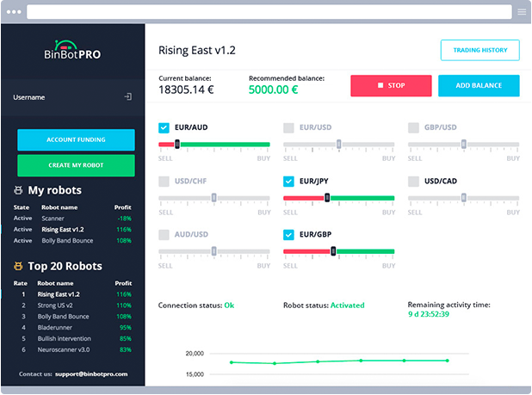Enable the GBP/USD currency pair checkbox
Image resolution: width=532 pixels, height=395 pixels.
point(413,128)
